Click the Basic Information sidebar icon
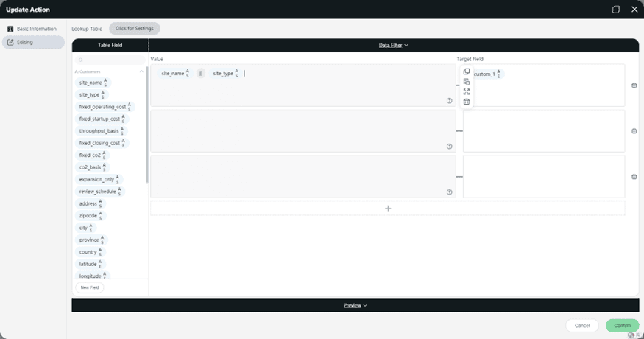 pyautogui.click(x=10, y=29)
